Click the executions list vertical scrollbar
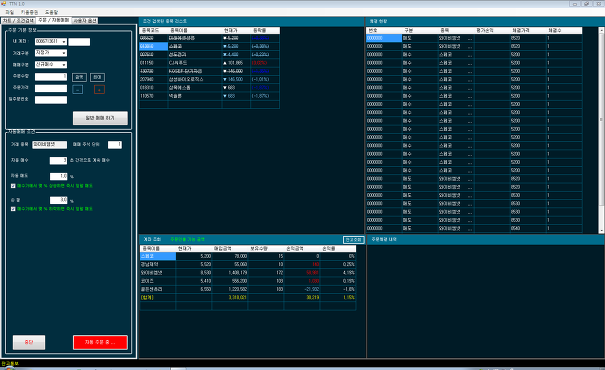The height and width of the screenshot is (370, 605). pos(601,130)
